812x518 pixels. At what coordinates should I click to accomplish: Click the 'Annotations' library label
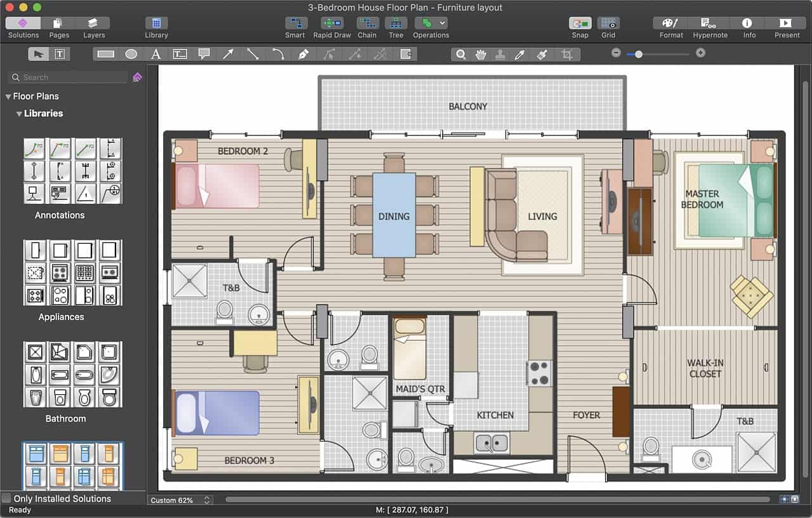pos(60,215)
